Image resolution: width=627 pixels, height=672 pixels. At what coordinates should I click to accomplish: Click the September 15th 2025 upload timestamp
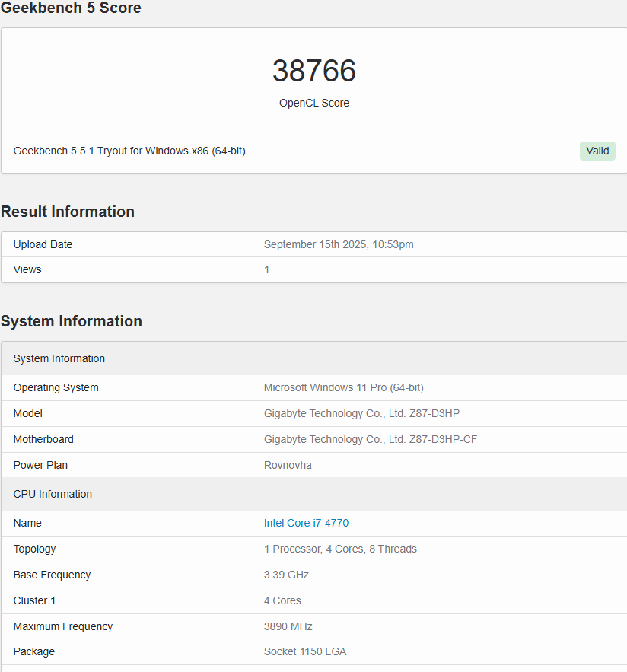tap(339, 244)
